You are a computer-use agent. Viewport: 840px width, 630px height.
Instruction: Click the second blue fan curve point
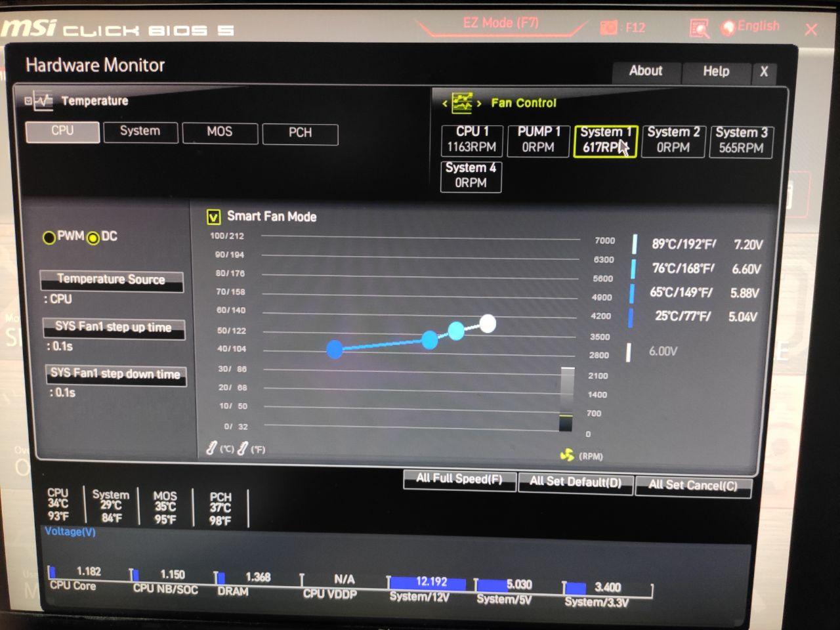coord(430,339)
